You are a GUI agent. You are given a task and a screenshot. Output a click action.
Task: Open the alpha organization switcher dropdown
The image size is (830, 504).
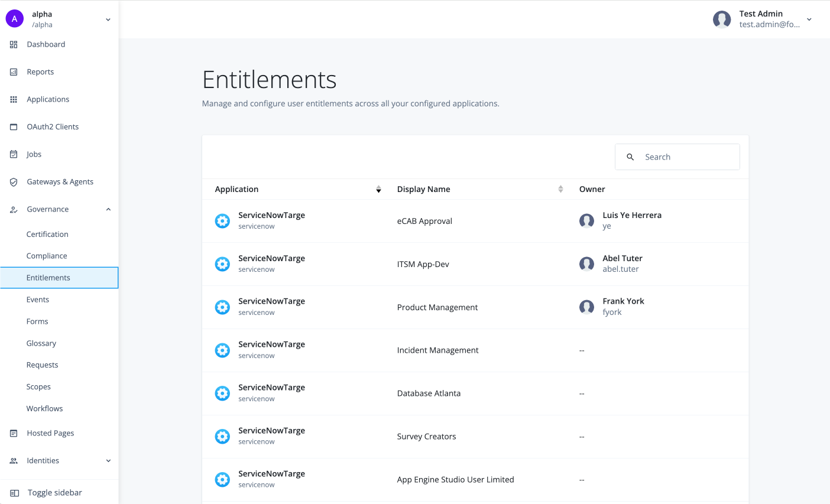[108, 19]
